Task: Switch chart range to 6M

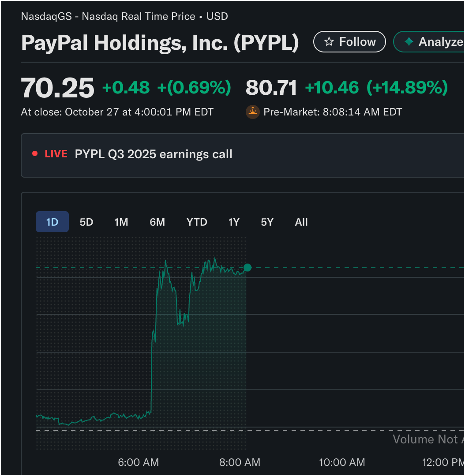Action: coord(157,222)
